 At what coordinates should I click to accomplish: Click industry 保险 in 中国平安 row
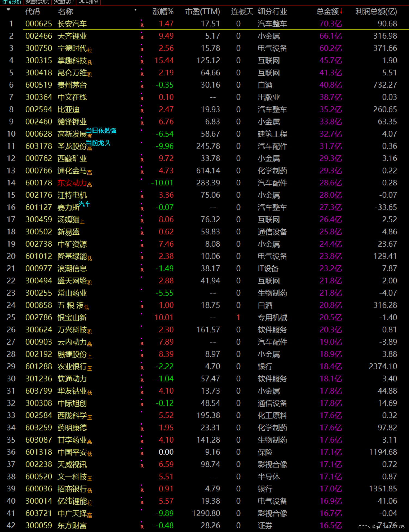(x=265, y=452)
